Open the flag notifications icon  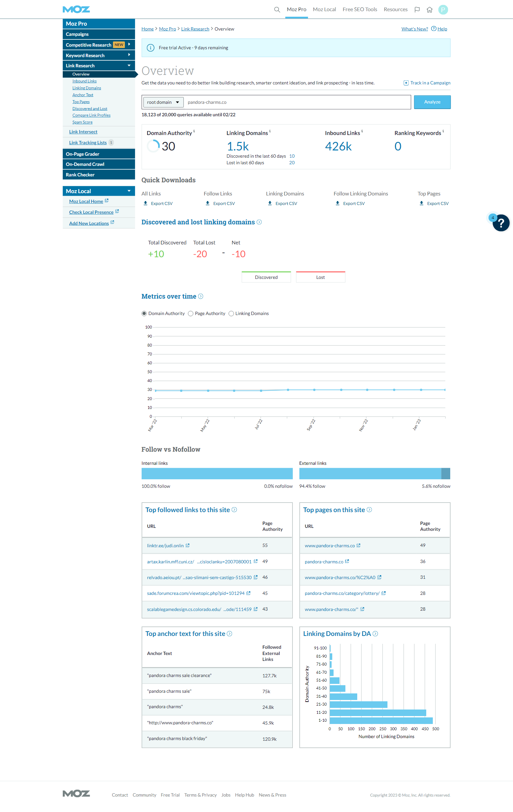[x=417, y=10]
